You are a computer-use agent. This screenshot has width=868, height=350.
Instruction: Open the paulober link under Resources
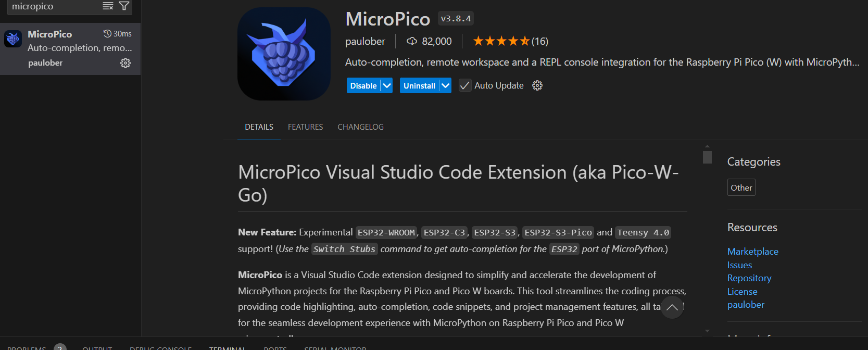click(x=746, y=305)
